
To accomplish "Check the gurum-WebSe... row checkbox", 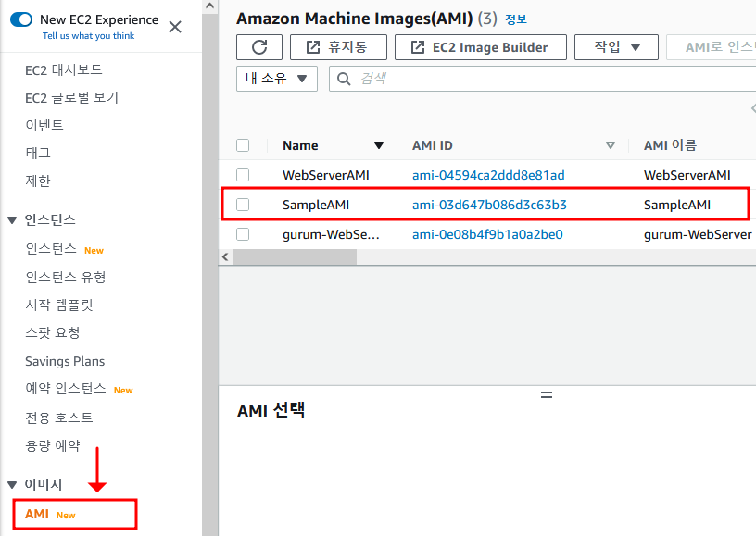I will click(243, 234).
